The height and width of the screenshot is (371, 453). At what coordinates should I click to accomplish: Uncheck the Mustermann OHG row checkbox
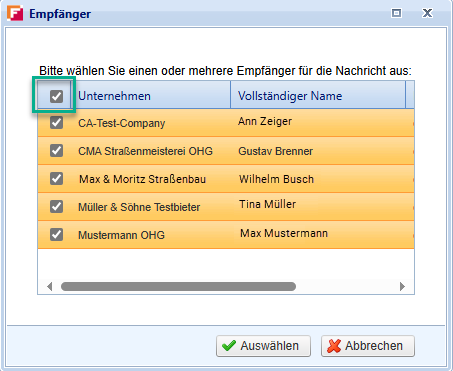coord(56,235)
